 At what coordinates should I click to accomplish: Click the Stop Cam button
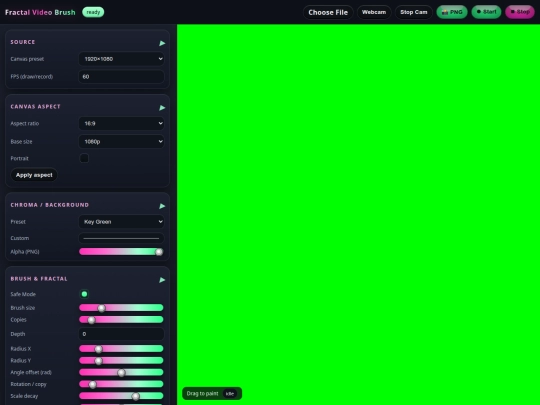pos(414,12)
